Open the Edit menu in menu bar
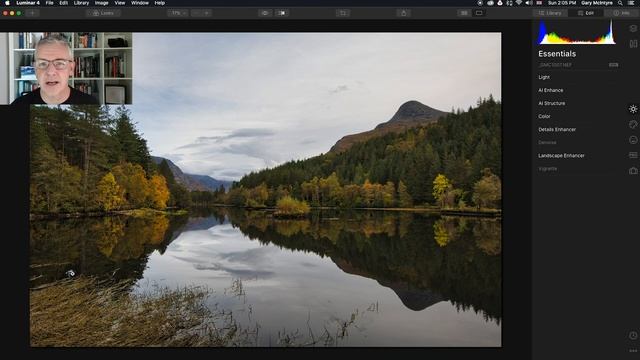Screen dimensions: 640x360 click(64, 3)
